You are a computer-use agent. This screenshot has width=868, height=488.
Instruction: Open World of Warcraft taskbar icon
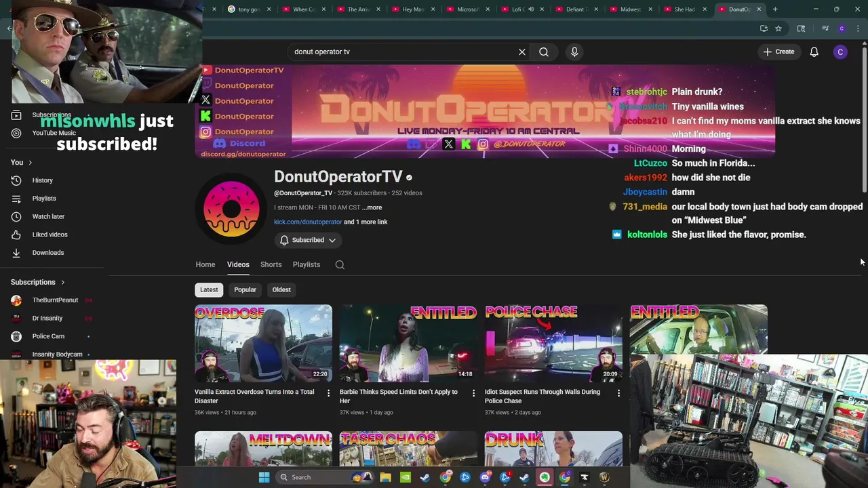[604, 477]
